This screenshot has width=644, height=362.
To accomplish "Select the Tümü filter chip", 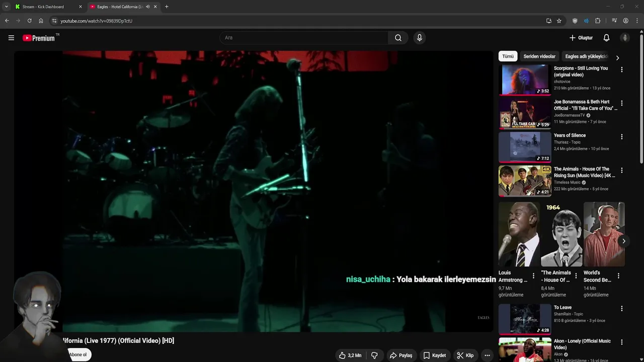I will (508, 56).
